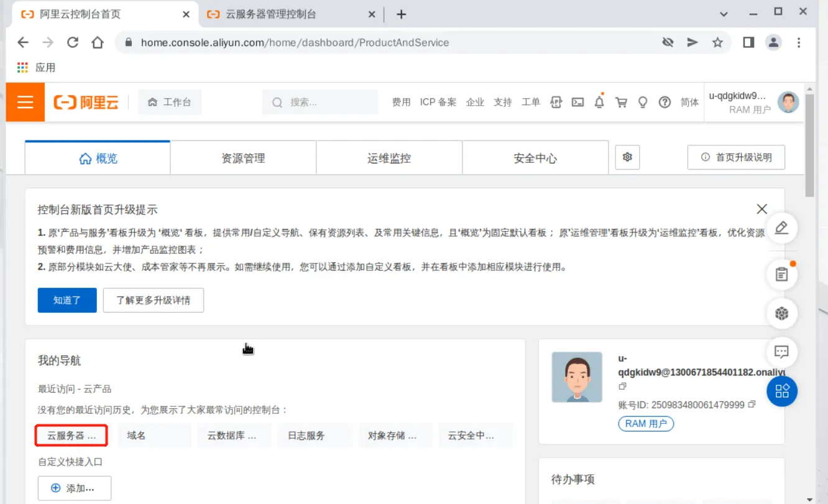Viewport: 828px width, 504px height.
Task: Switch to the 安全中心 tab
Action: click(x=535, y=158)
